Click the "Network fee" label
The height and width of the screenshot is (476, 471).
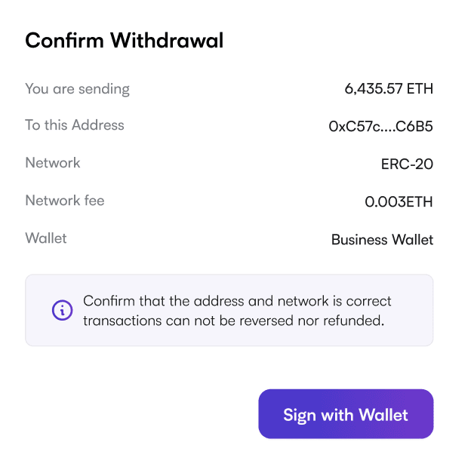[x=65, y=201]
